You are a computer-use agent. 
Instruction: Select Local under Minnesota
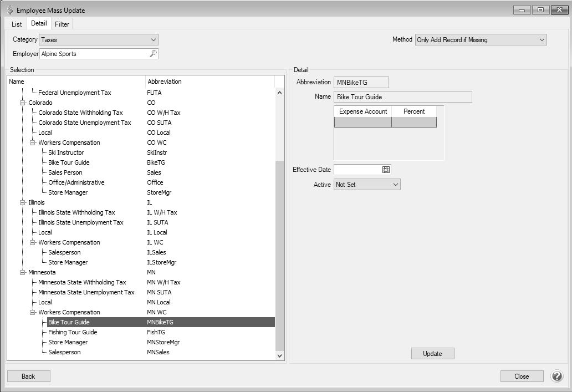pos(45,302)
